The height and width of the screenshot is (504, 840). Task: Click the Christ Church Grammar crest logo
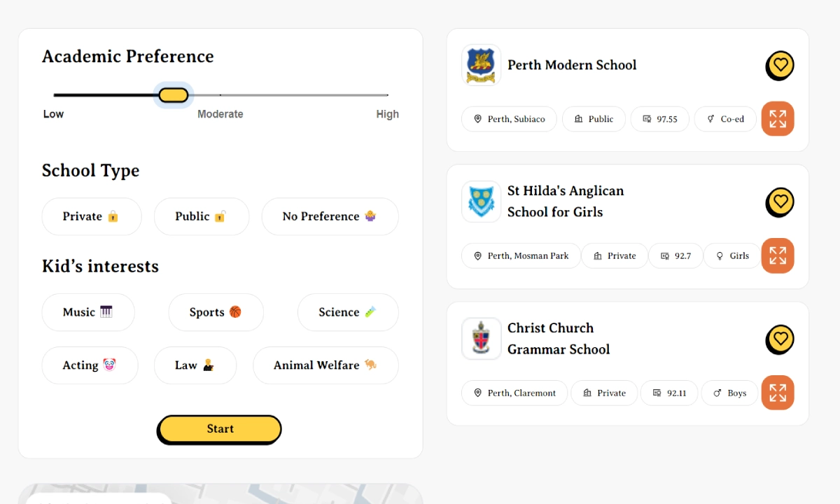(481, 339)
